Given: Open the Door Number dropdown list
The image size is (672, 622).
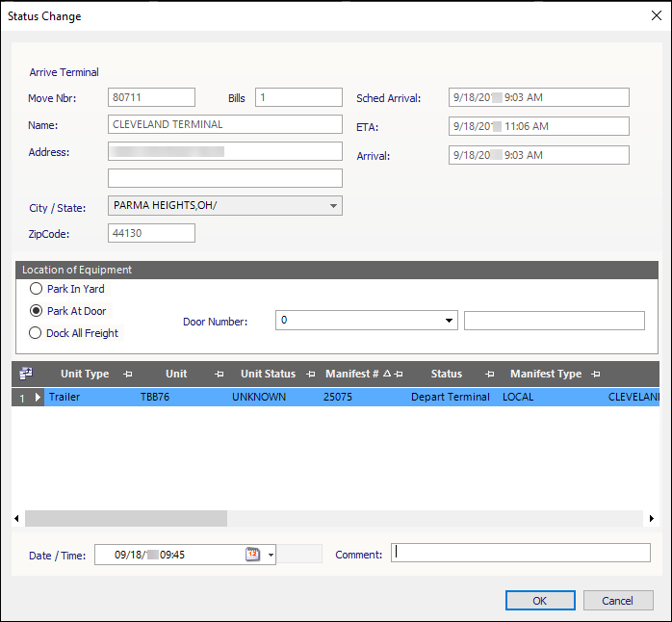Looking at the screenshot, I should tap(450, 322).
